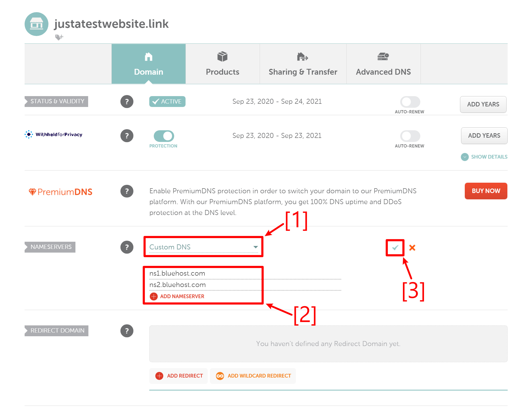Click ADD YEARS for domain validity
The width and height of the screenshot is (532, 408).
coord(483,104)
